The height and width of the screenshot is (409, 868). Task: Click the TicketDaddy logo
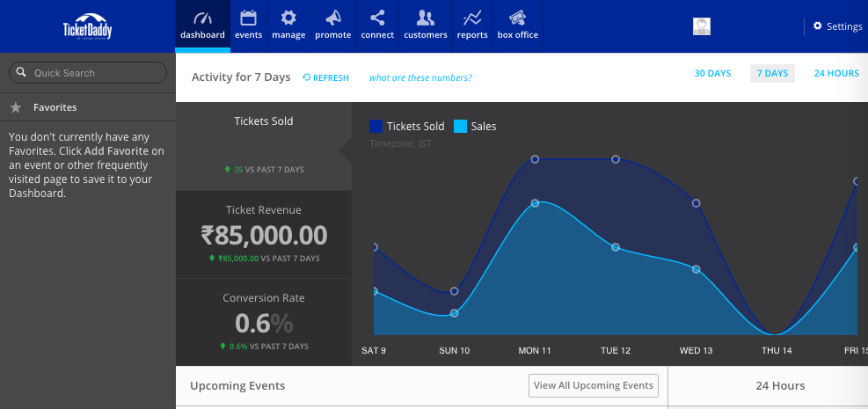(87, 26)
